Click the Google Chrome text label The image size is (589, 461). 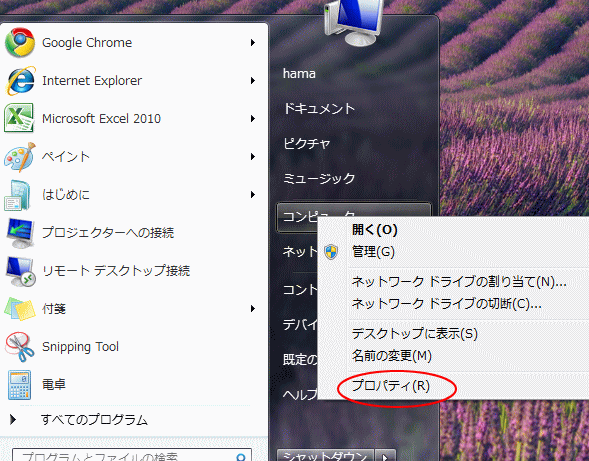click(87, 43)
